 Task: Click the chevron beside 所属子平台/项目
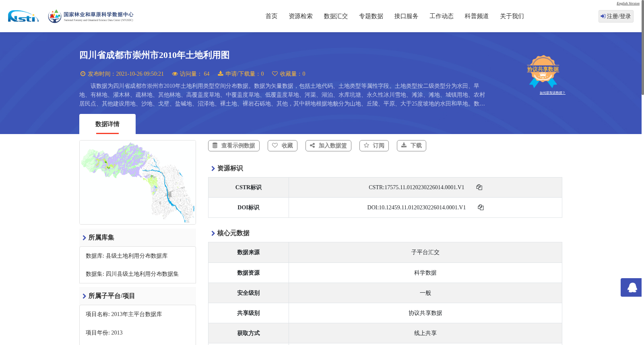click(84, 296)
